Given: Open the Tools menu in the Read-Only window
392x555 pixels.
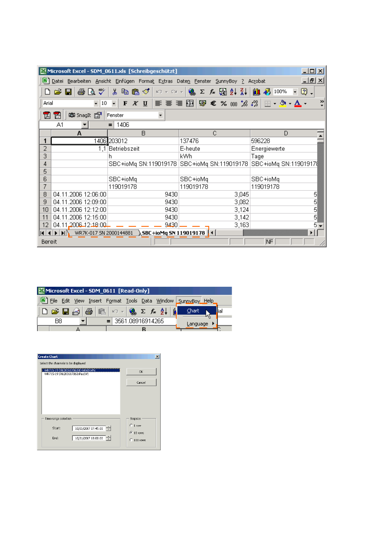Looking at the screenshot, I should point(131,301).
